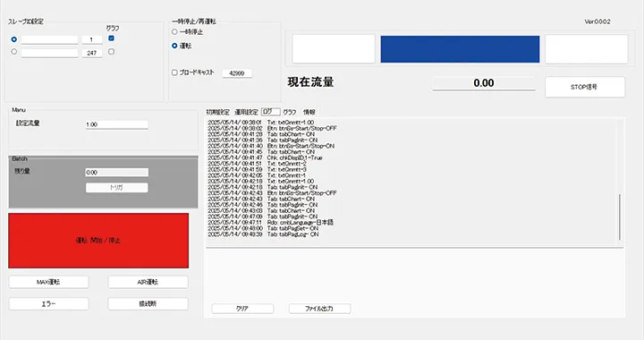Select the 一時停止 radio option
This screenshot has height=340, width=644.
(174, 31)
